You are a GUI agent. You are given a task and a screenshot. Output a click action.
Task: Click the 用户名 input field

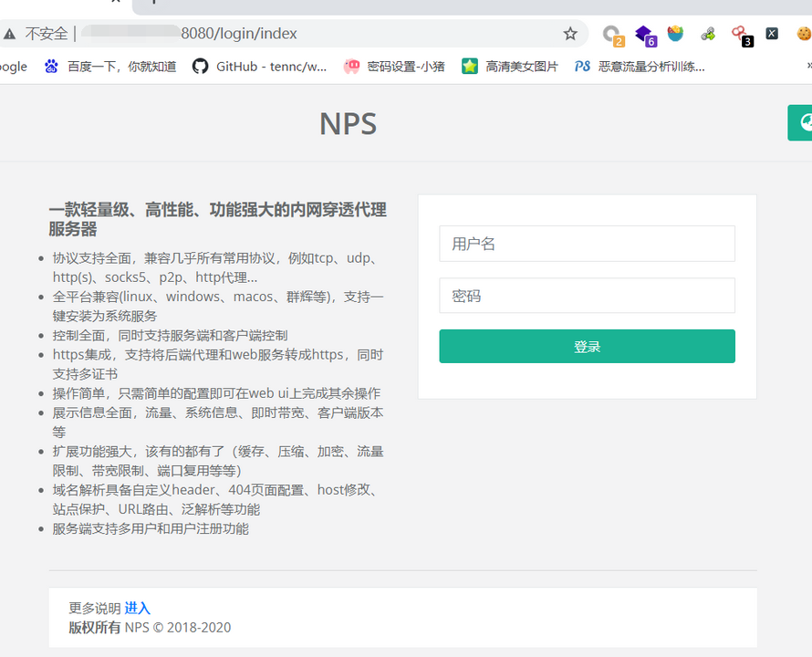[x=588, y=244]
